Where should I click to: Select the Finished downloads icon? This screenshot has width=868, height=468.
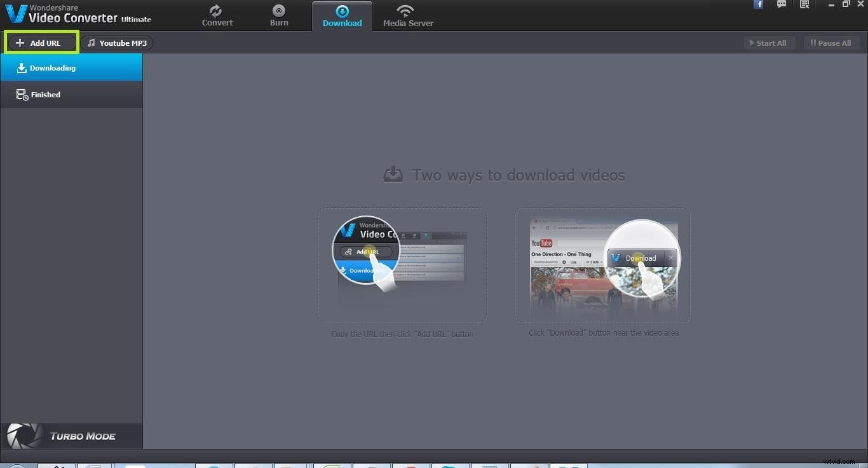point(21,94)
